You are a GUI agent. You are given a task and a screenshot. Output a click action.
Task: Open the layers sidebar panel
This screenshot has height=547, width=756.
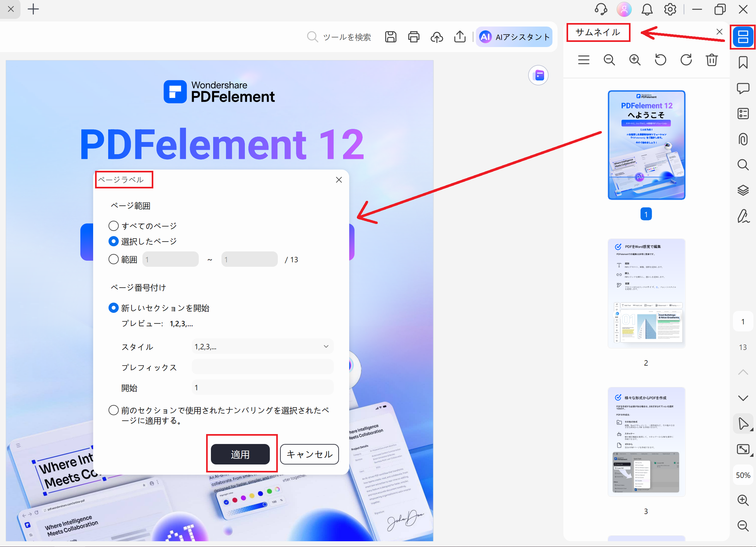coord(743,190)
